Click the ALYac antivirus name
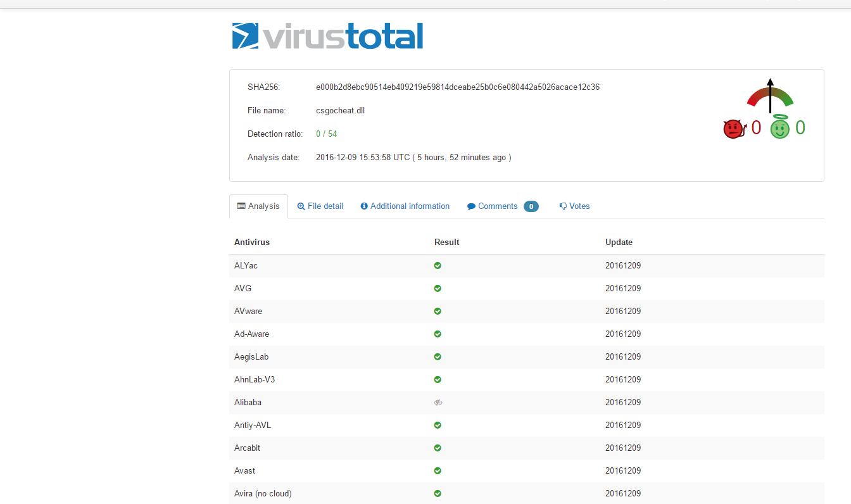851x504 pixels. pos(246,266)
